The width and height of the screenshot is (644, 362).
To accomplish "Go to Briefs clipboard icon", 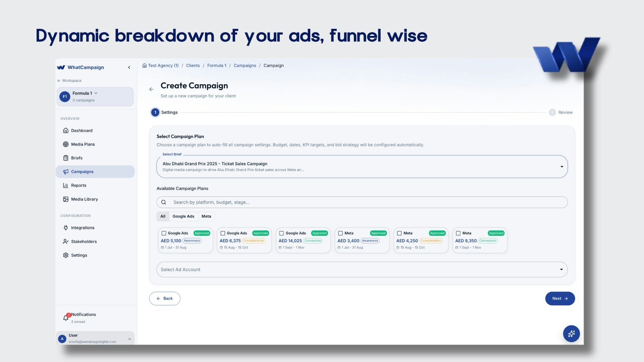I will coord(66,158).
